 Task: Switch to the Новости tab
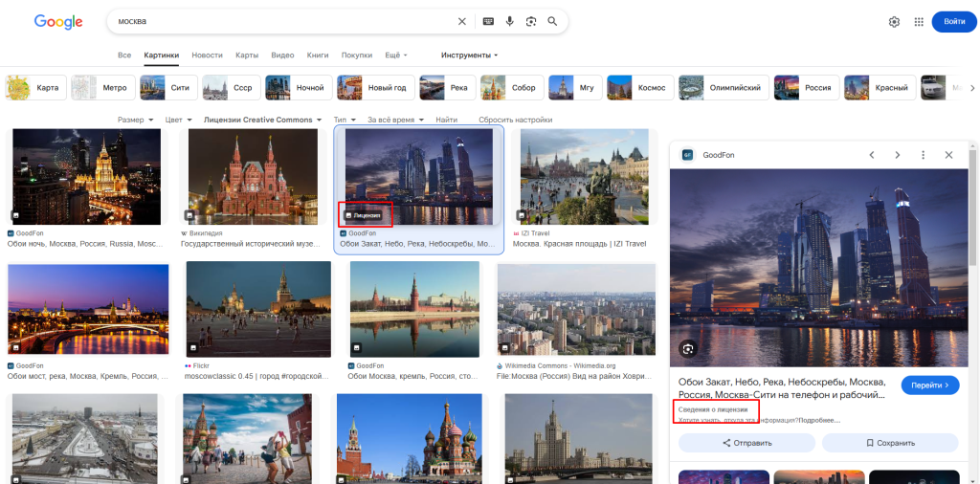click(207, 55)
